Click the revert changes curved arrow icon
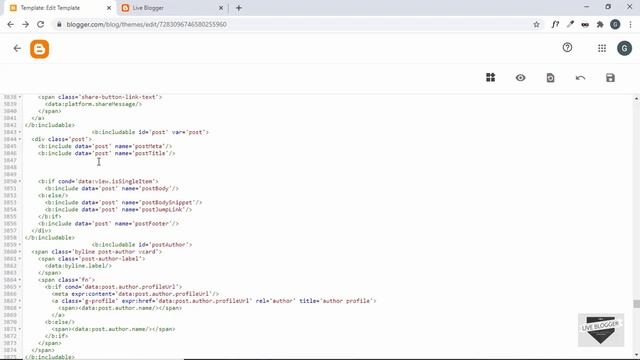 (580, 78)
